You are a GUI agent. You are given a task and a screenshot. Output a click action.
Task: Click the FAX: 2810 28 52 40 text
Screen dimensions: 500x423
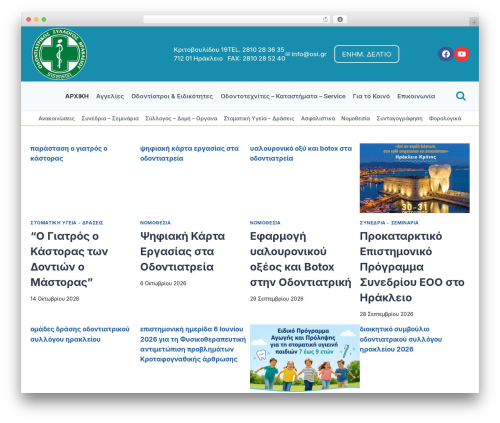coord(256,58)
